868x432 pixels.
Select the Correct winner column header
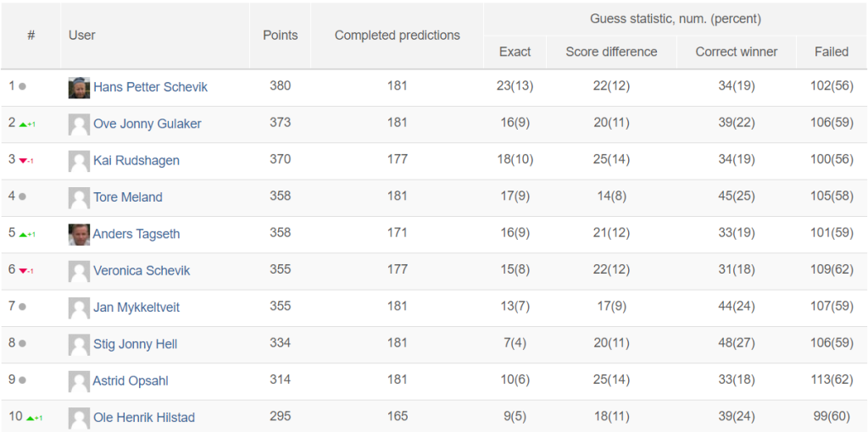[737, 52]
